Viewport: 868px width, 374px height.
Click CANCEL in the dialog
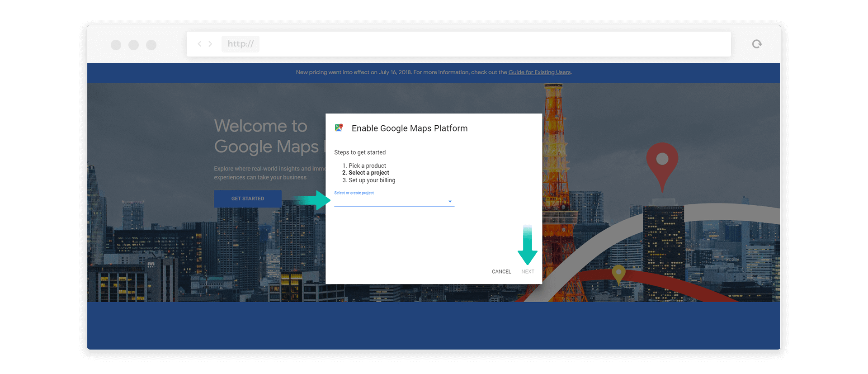tap(501, 272)
